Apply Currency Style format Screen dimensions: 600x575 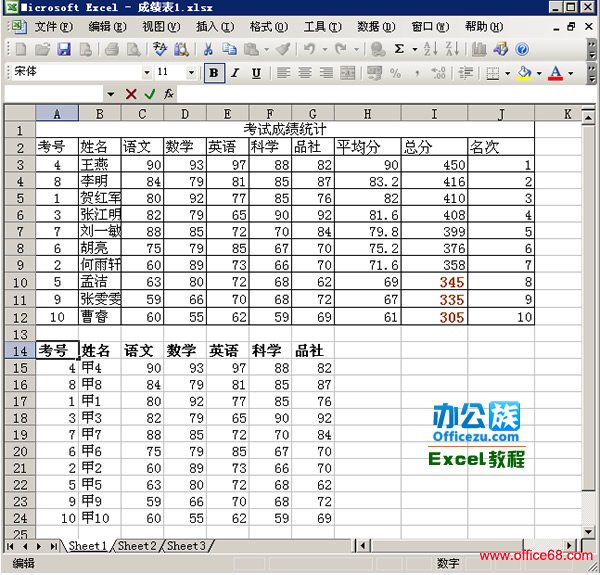tap(374, 73)
